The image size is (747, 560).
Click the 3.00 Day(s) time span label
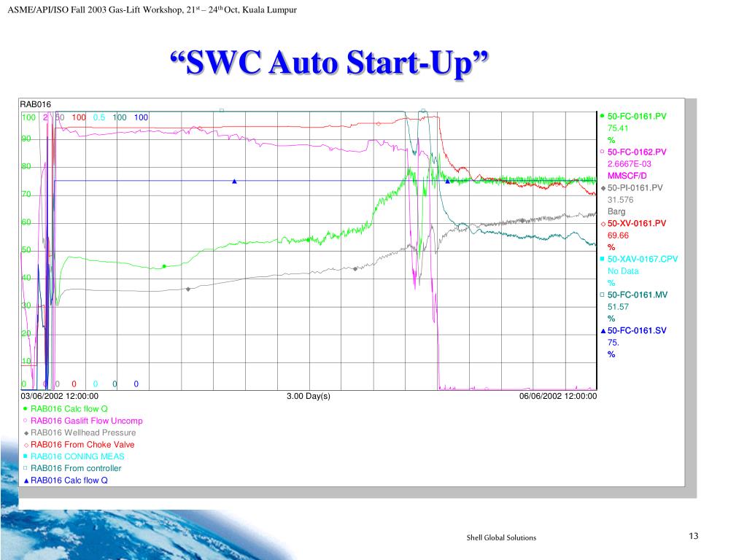(x=309, y=396)
